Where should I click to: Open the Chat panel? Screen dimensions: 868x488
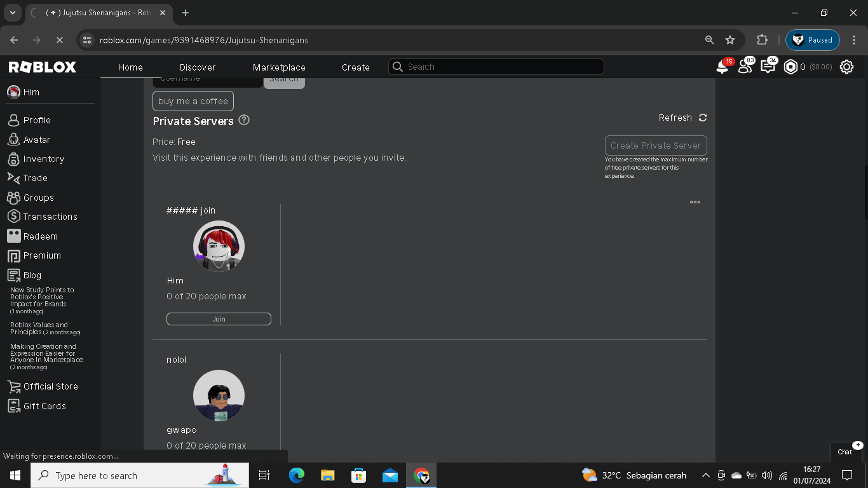[846, 452]
